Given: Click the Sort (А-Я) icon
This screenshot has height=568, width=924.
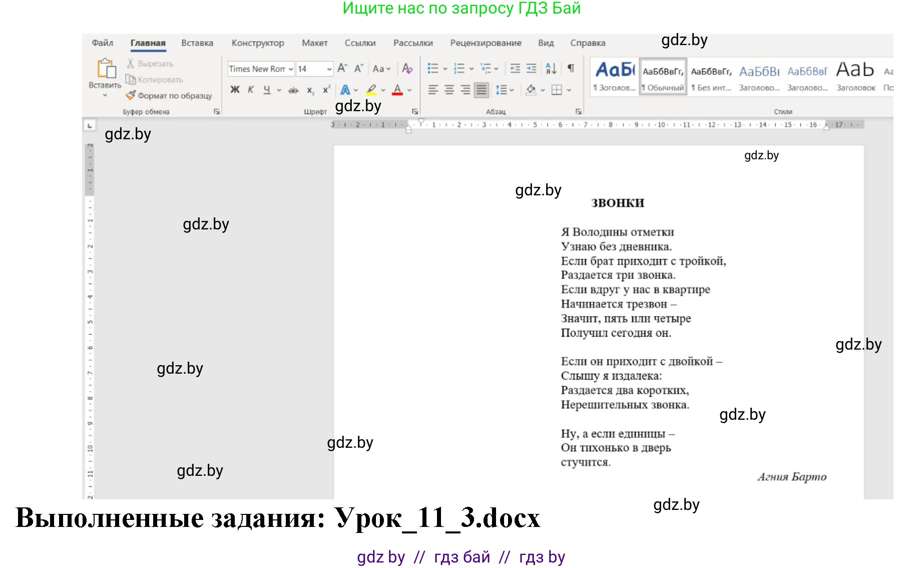Looking at the screenshot, I should pos(551,69).
